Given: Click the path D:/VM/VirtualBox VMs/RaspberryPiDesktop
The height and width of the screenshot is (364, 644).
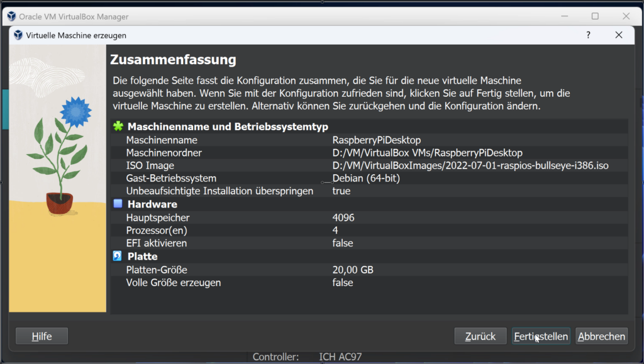Looking at the screenshot, I should click(428, 153).
